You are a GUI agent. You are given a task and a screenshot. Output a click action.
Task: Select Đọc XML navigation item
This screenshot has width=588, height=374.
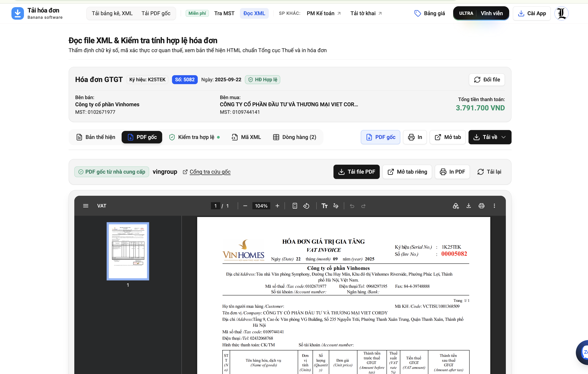pyautogui.click(x=254, y=13)
